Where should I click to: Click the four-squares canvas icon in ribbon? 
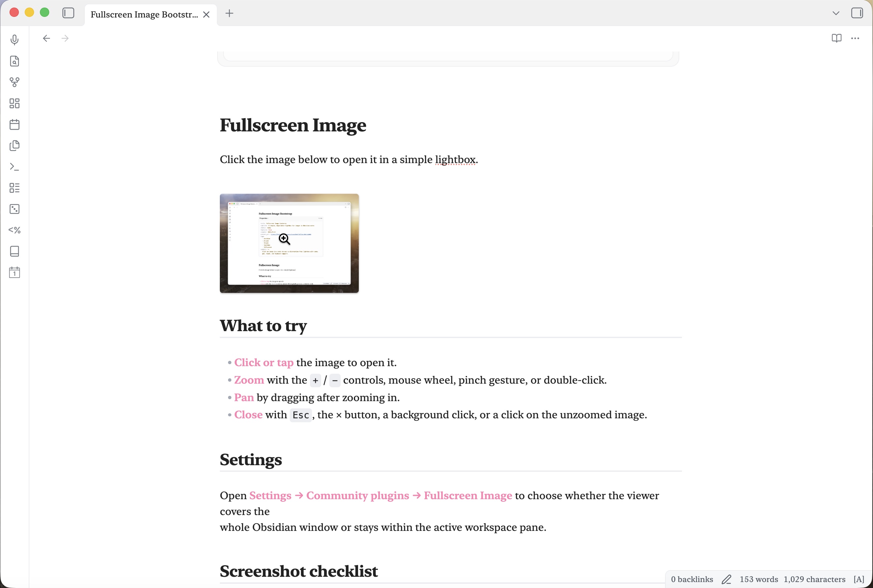(x=15, y=103)
